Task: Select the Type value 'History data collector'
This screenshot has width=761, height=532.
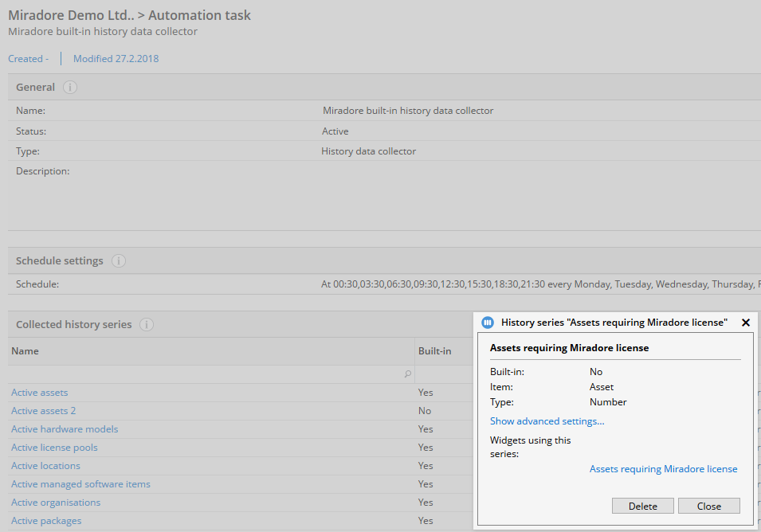Action: click(x=368, y=151)
